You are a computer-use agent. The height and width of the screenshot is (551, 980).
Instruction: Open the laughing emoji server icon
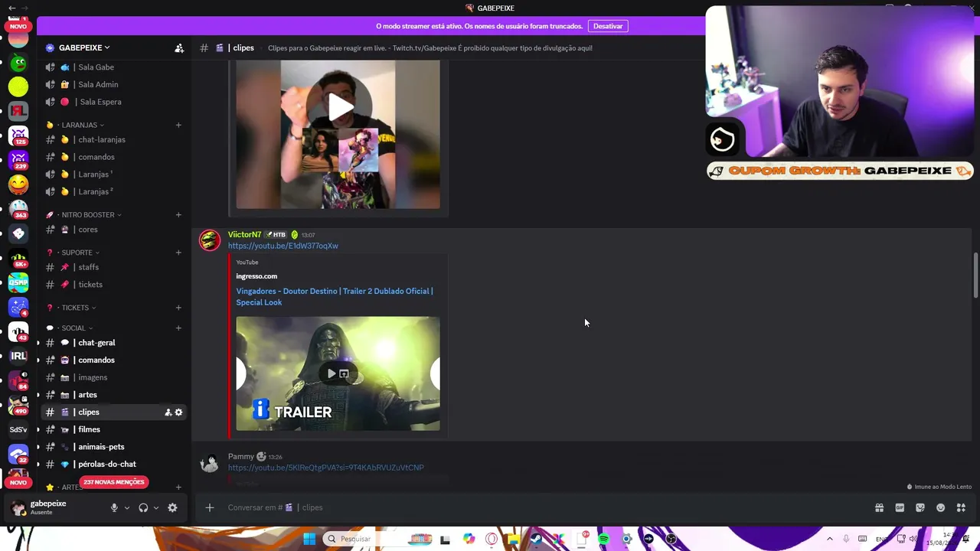pyautogui.click(x=18, y=184)
